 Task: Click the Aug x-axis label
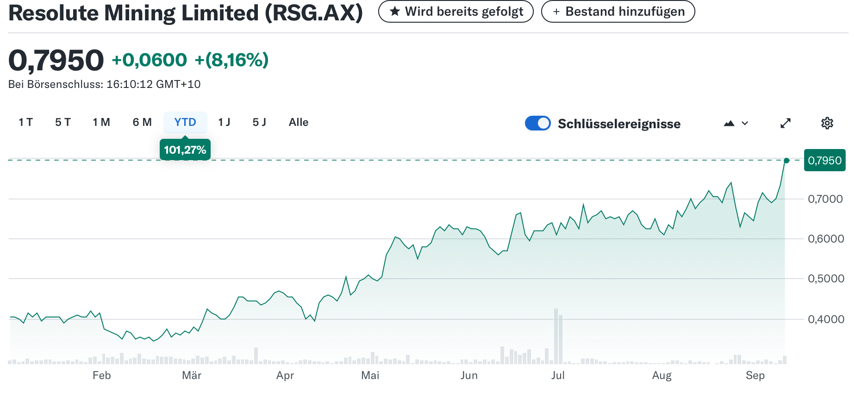tap(662, 375)
